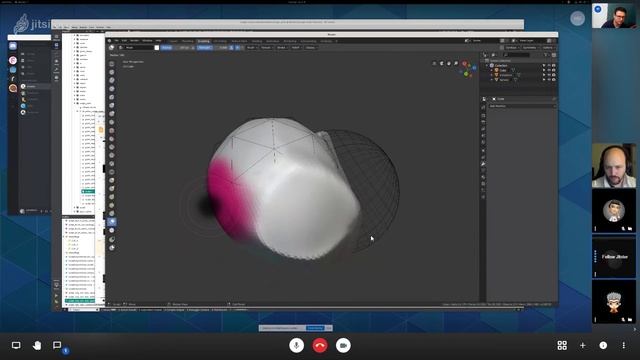This screenshot has width=640, height=360.
Task: Mute the microphone in Jitsi
Action: 296,345
